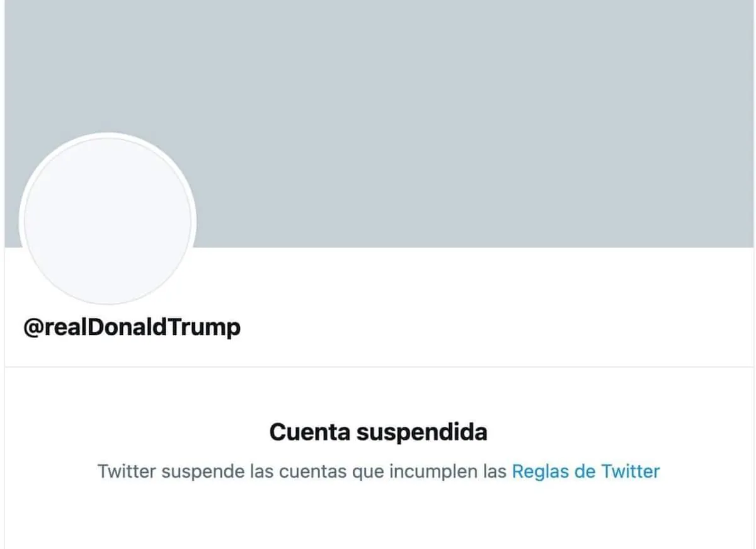Click the space between handle and banner
This screenshot has height=549, width=756.
[x=378, y=283]
